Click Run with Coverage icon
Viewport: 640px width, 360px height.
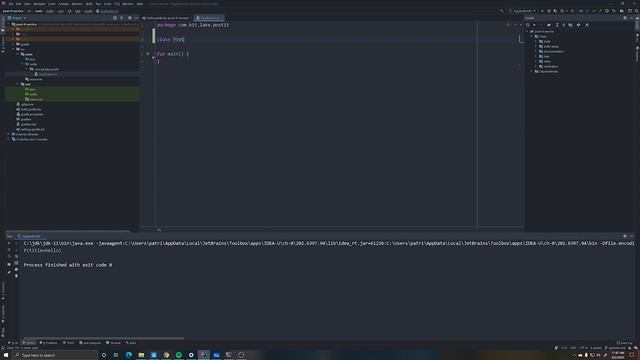555,11
